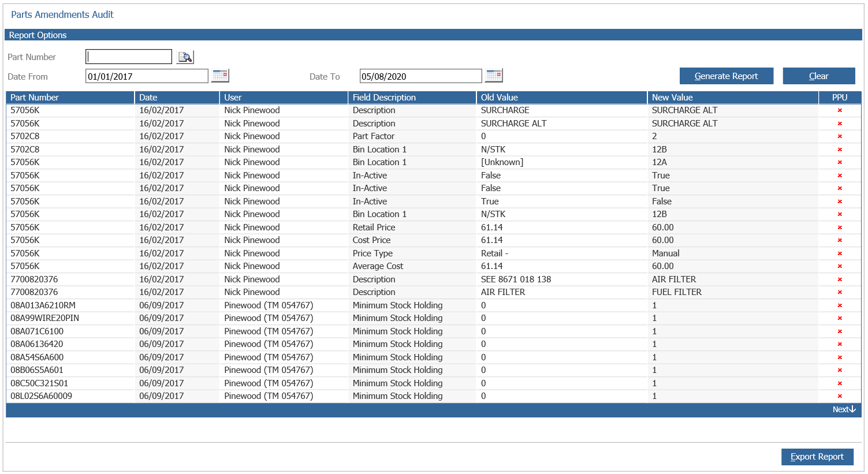Viewport: 868px width, 474px height.
Task: Click the part number search magnifier icon
Action: 185,56
